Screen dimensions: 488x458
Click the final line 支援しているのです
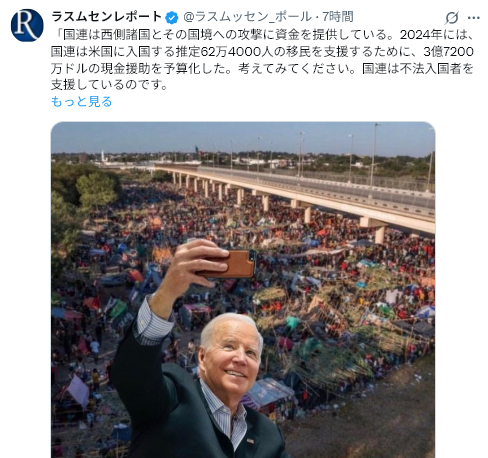pos(110,85)
